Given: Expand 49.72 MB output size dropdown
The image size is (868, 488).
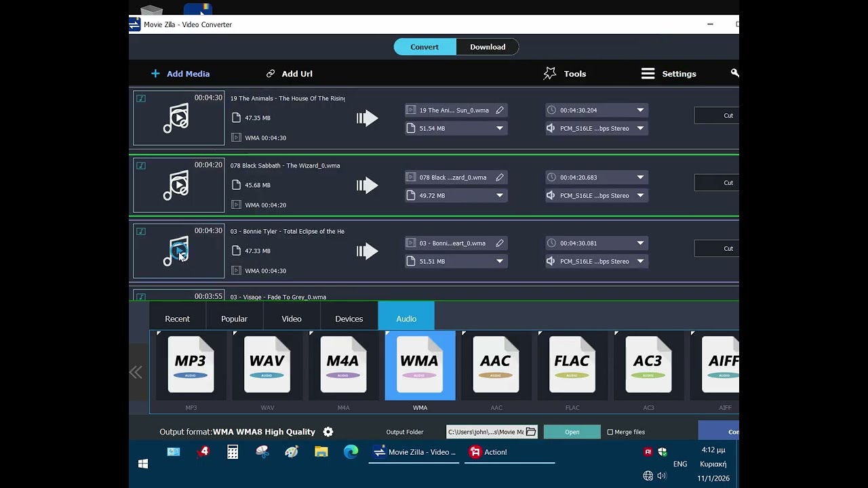Looking at the screenshot, I should (500, 195).
